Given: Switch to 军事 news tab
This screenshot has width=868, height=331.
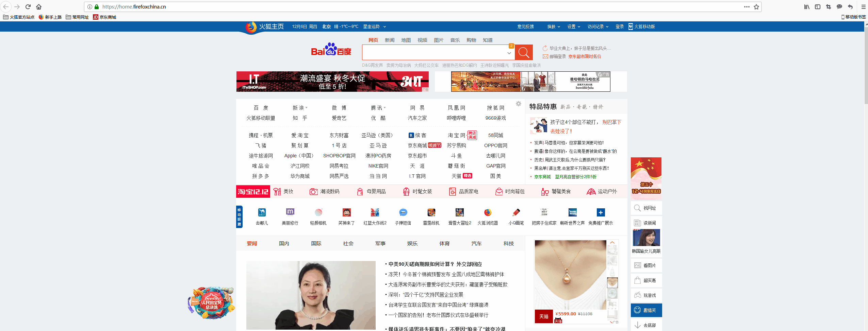Looking at the screenshot, I should [x=380, y=243].
